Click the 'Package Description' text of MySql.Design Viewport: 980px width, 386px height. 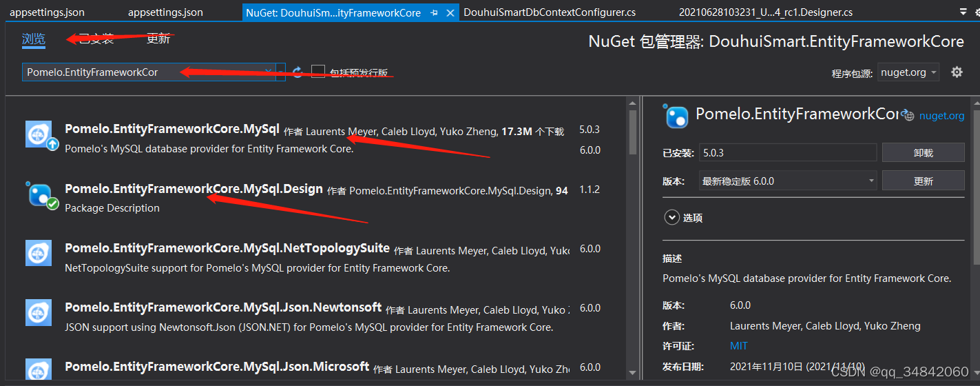click(112, 207)
